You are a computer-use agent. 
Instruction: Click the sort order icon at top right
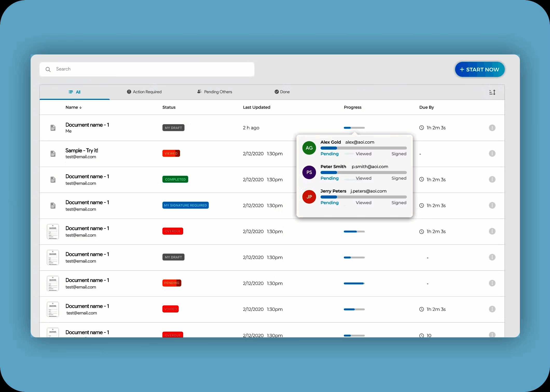pyautogui.click(x=492, y=92)
